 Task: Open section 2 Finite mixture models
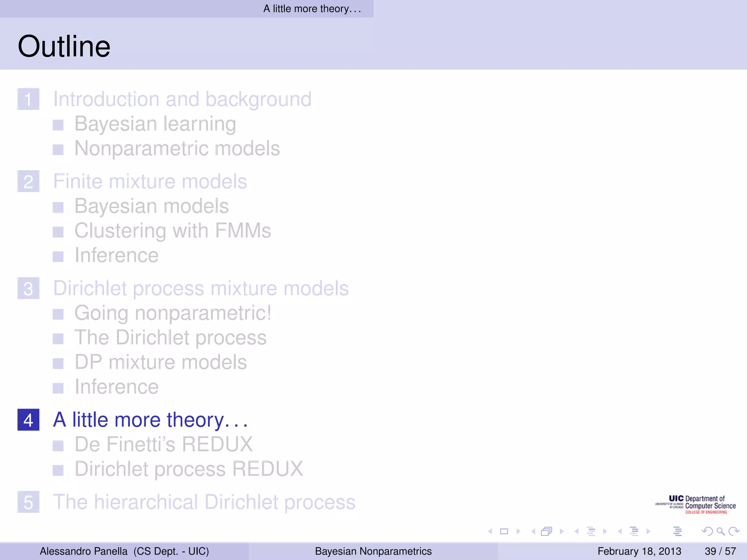(x=150, y=181)
